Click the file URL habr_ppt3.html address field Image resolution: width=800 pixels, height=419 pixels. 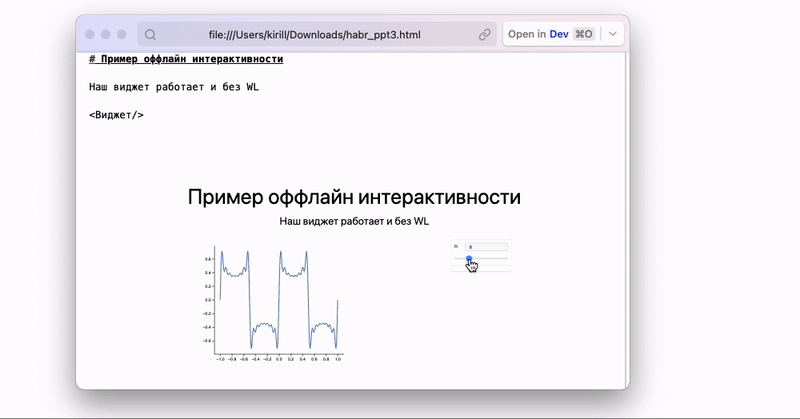[317, 35]
